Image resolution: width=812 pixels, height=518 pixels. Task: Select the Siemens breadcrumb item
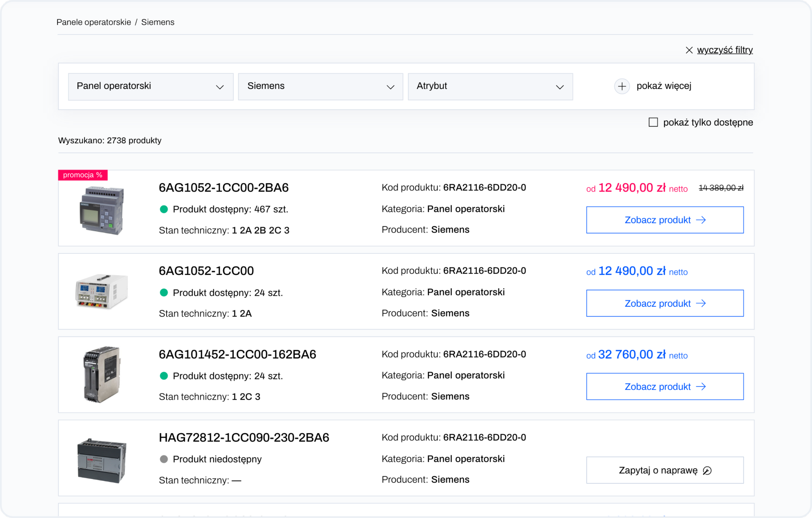click(x=158, y=22)
